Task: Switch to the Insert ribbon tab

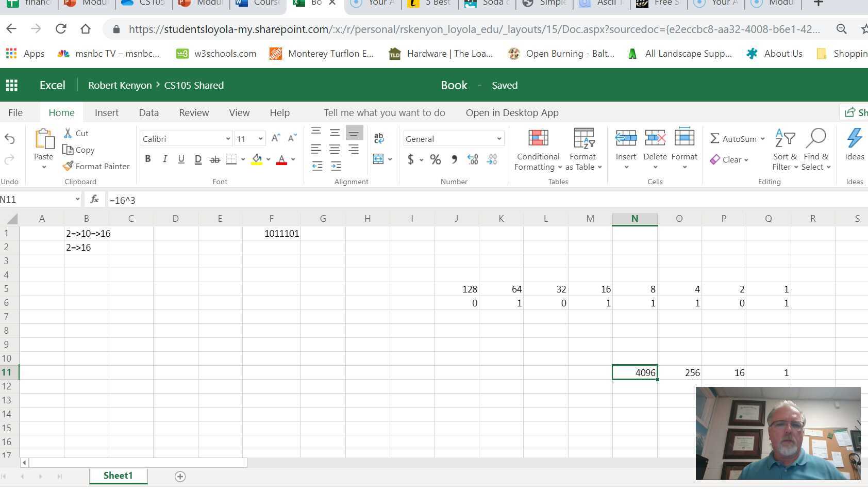Action: (106, 112)
